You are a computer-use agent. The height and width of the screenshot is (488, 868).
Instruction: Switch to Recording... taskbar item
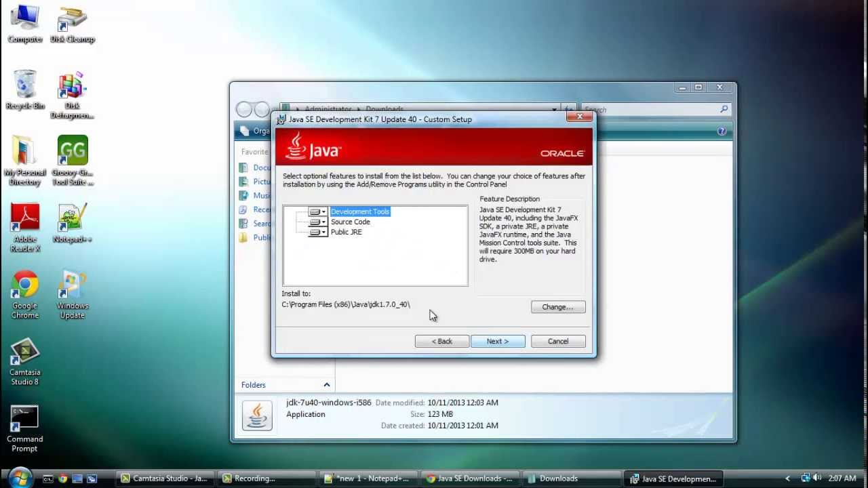(x=267, y=479)
